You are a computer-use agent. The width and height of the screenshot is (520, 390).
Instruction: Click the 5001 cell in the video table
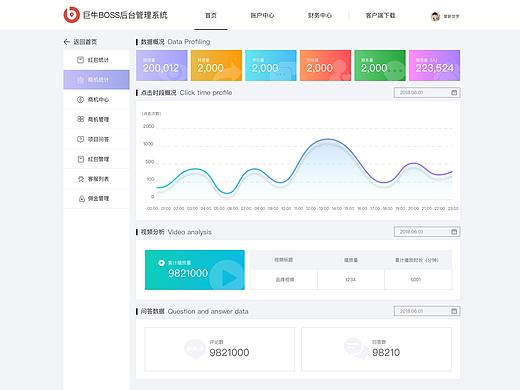418,279
